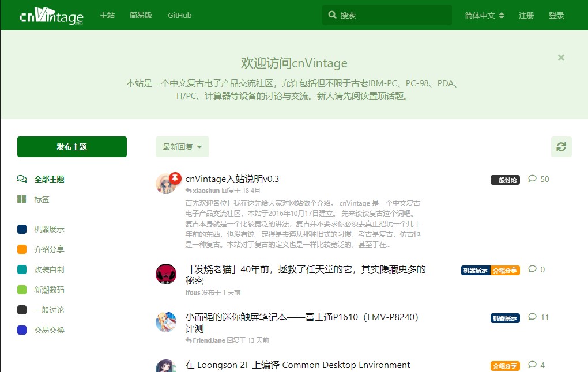
Task: Open topic cnVintage入站说明v0.3
Action: 232,179
